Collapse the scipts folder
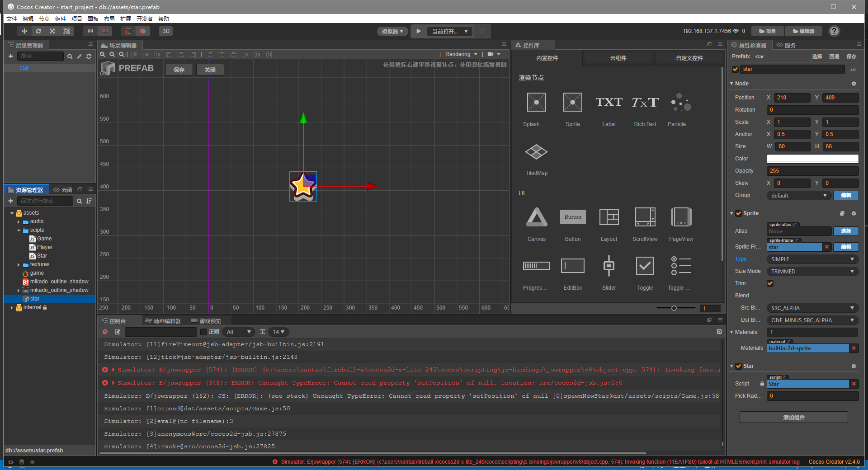Viewport: 868px width, 470px height. click(19, 230)
